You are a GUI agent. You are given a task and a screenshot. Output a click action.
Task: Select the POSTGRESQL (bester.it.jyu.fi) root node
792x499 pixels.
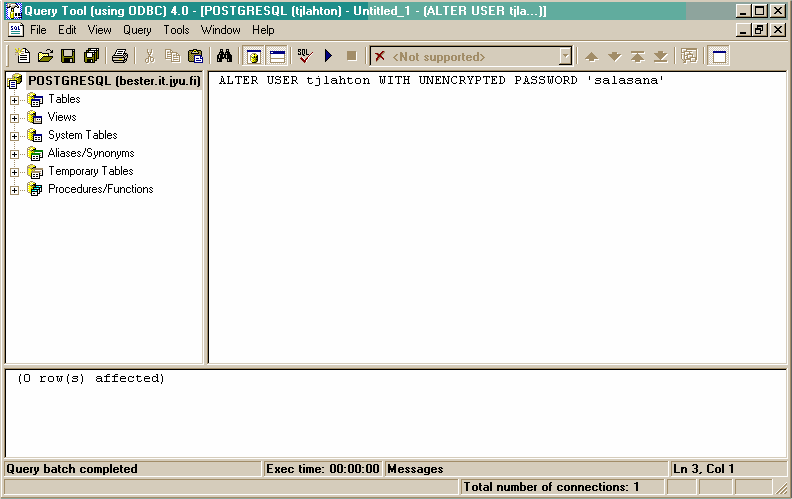point(114,81)
